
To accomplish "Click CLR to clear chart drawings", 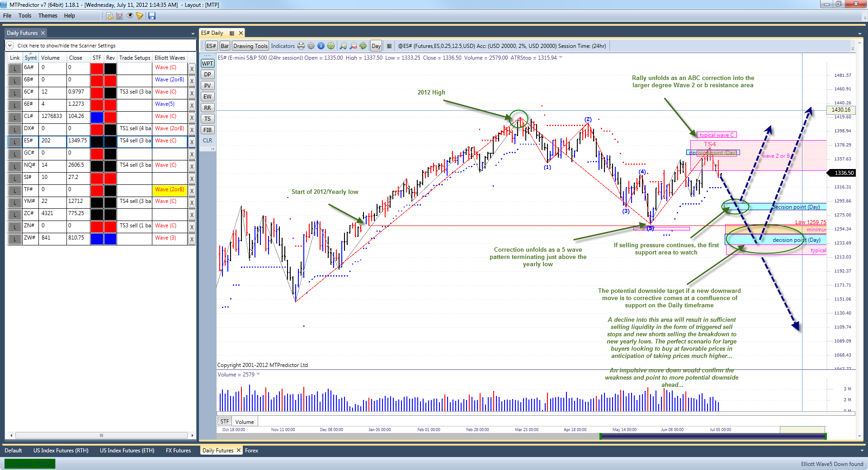I will 208,141.
